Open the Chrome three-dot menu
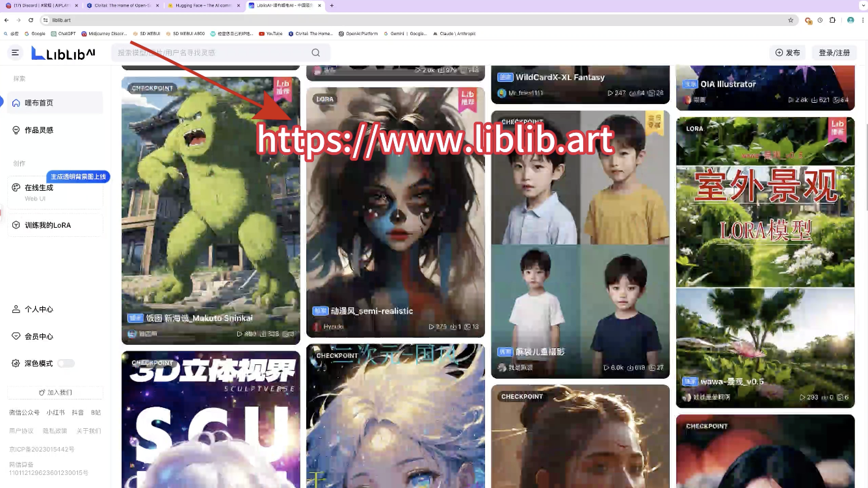Screen dimensions: 868x488 [862, 20]
